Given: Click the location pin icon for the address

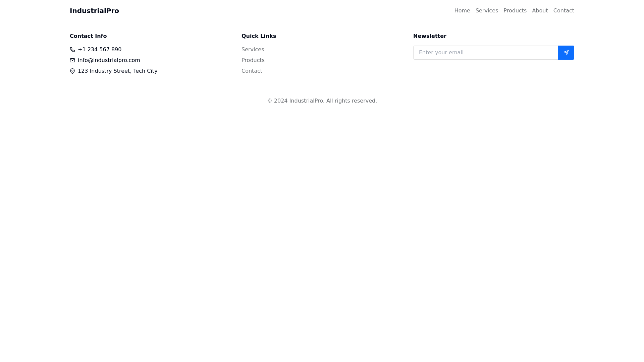Looking at the screenshot, I should tap(72, 71).
